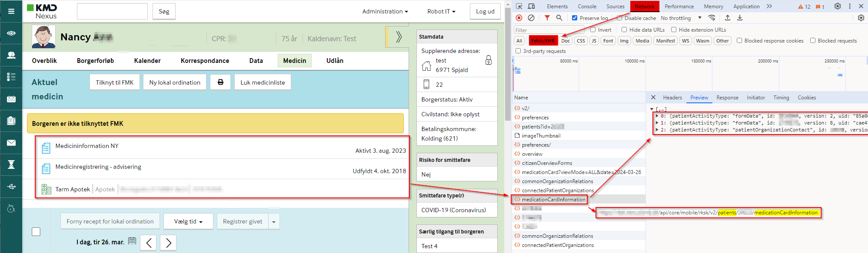The height and width of the screenshot is (253, 868).
Task: Uncheck the Preserve log checkbox
Action: pos(575,18)
